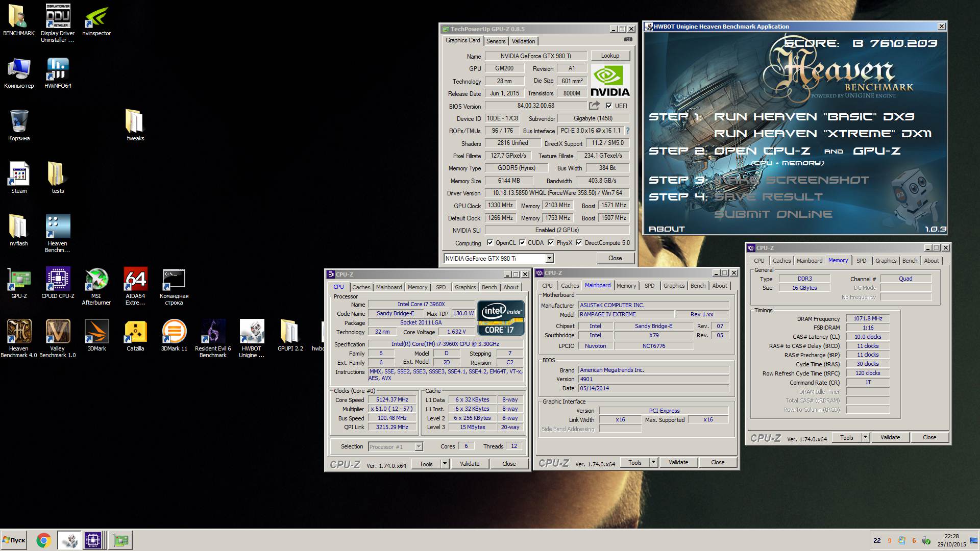Open HWiNFO64 desktop shortcut
This screenshot has width=980, height=551.
58,73
